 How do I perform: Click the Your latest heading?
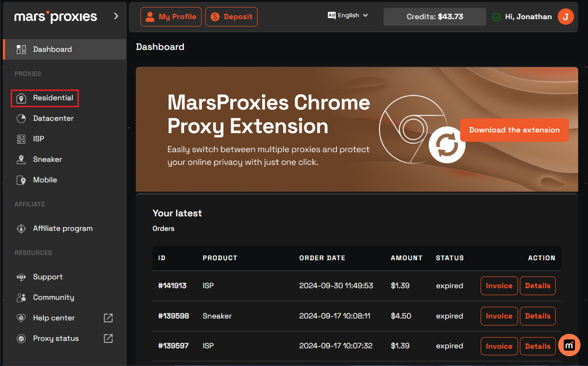coord(177,214)
